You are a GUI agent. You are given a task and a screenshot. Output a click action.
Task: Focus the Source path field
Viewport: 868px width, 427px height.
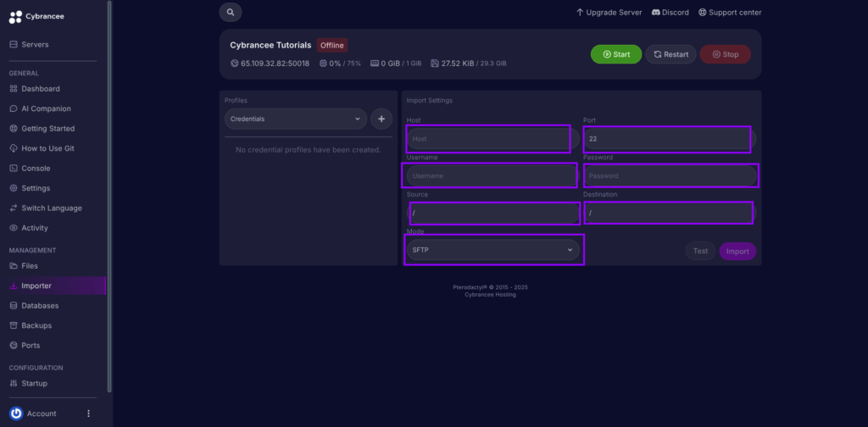point(492,213)
